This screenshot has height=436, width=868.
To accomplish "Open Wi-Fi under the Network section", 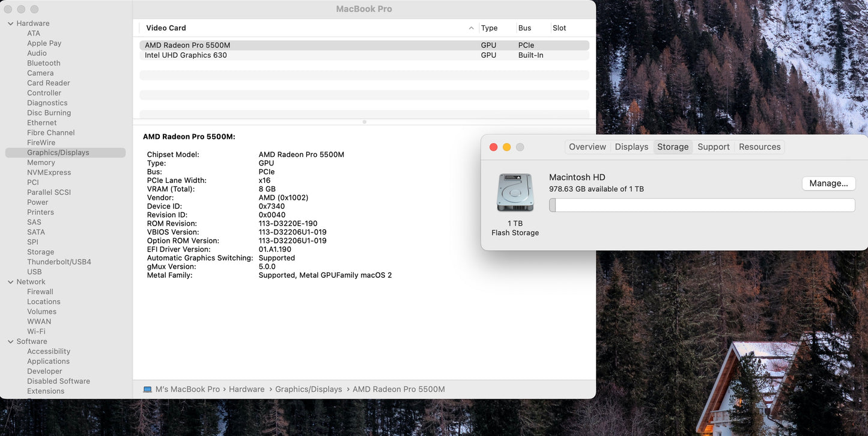I will point(36,331).
